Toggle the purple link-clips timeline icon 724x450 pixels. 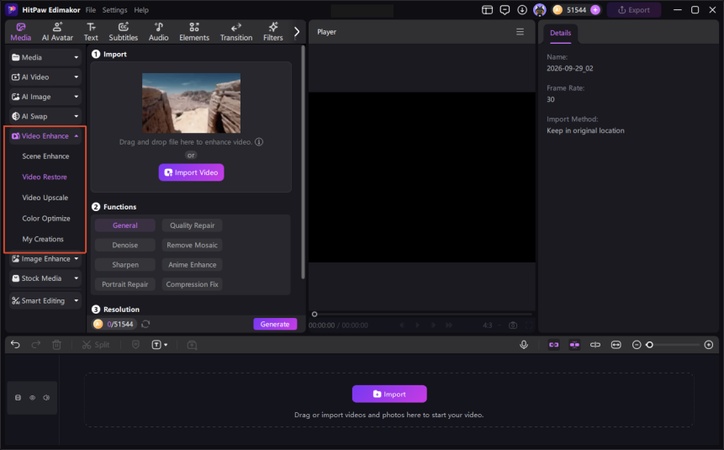click(554, 345)
